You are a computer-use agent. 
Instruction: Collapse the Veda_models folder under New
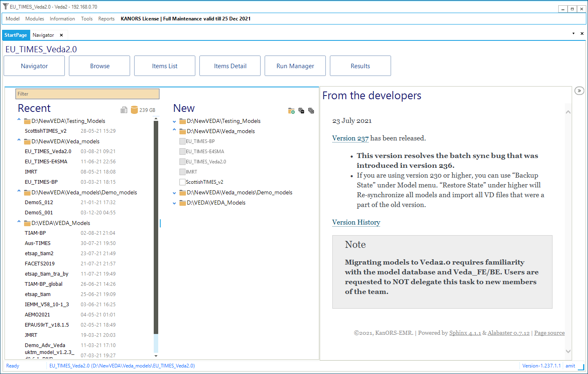point(174,130)
